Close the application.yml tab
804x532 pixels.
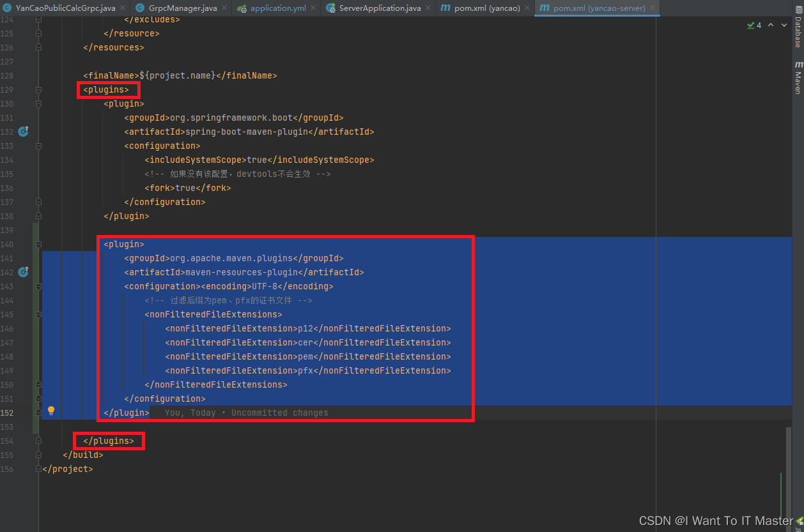[x=313, y=8]
